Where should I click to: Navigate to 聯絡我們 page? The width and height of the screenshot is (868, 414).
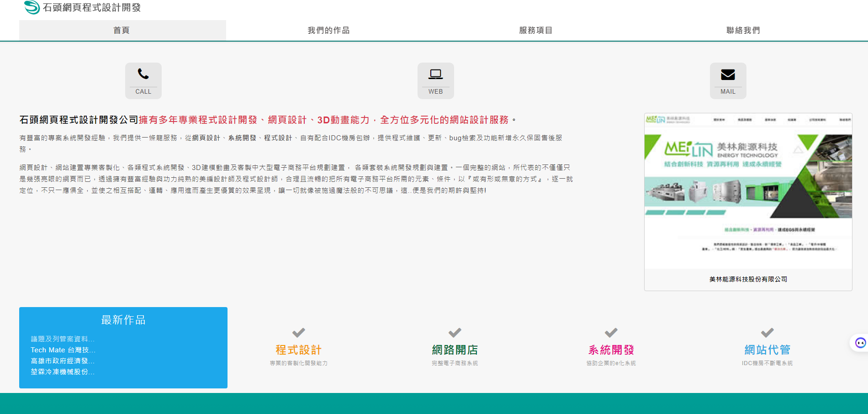(x=743, y=30)
